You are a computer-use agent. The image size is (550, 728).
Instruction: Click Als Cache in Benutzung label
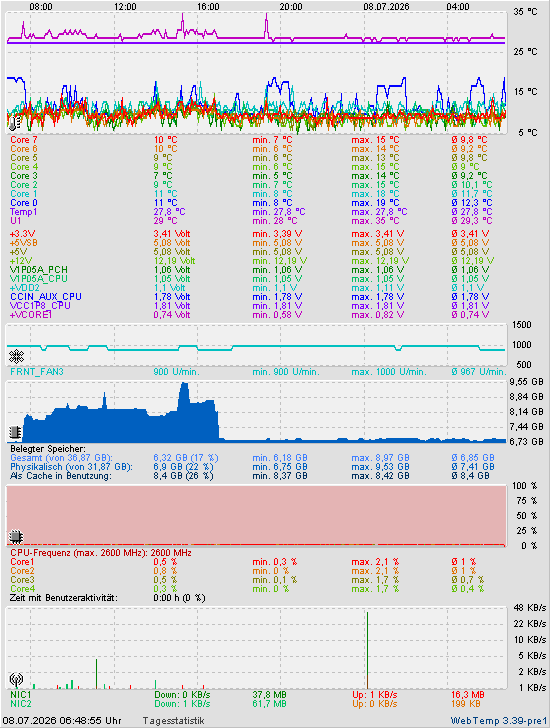coord(61,475)
